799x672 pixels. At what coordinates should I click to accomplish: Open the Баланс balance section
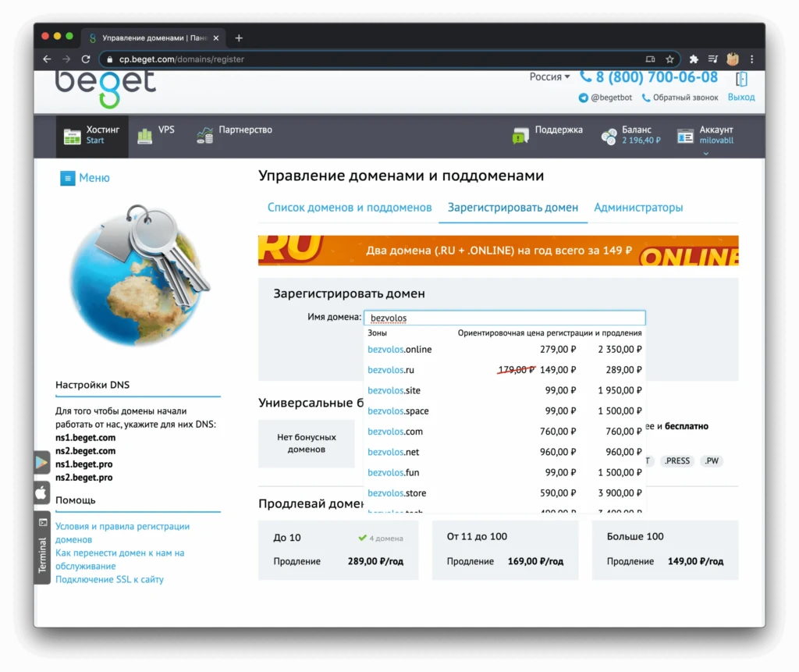tap(630, 135)
